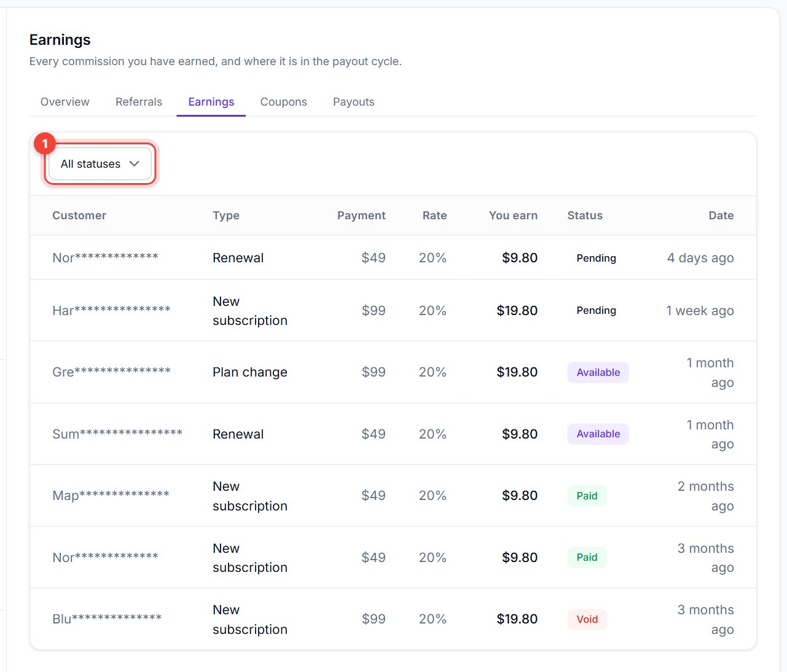
Task: Click the Payment column header
Action: [x=361, y=216]
